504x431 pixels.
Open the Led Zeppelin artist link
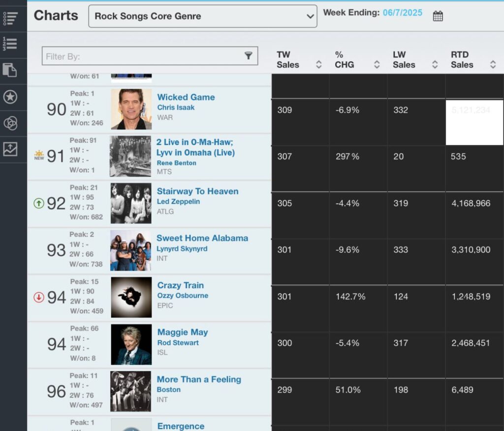pyautogui.click(x=178, y=202)
